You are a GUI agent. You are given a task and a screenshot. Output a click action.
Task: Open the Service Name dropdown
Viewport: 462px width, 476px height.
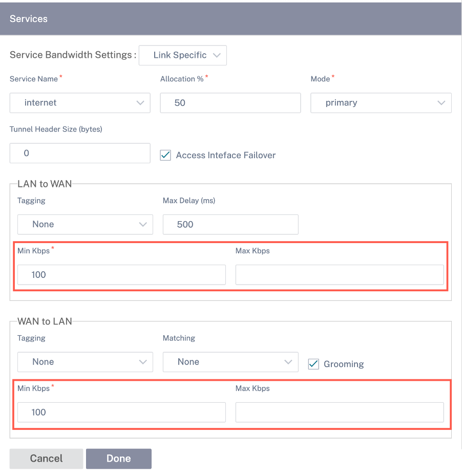click(x=80, y=103)
